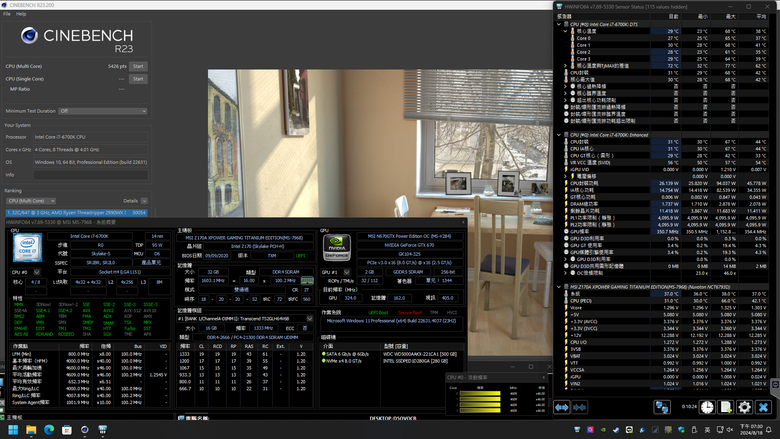
Task: Open the taskbar clock and date
Action: (751, 430)
